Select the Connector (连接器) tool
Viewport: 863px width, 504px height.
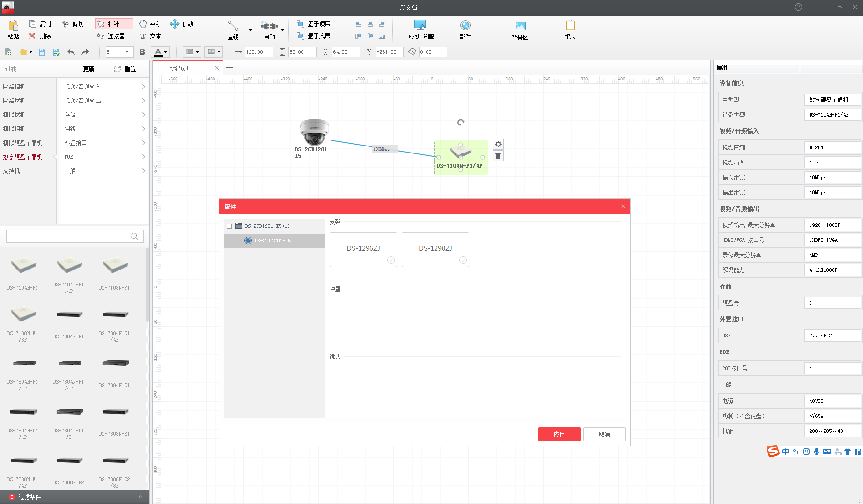(x=111, y=36)
